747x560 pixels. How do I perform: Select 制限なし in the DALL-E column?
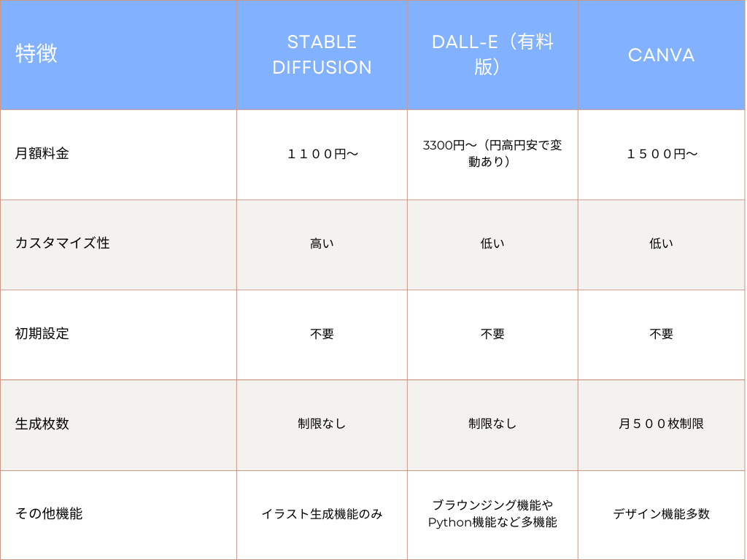click(492, 424)
